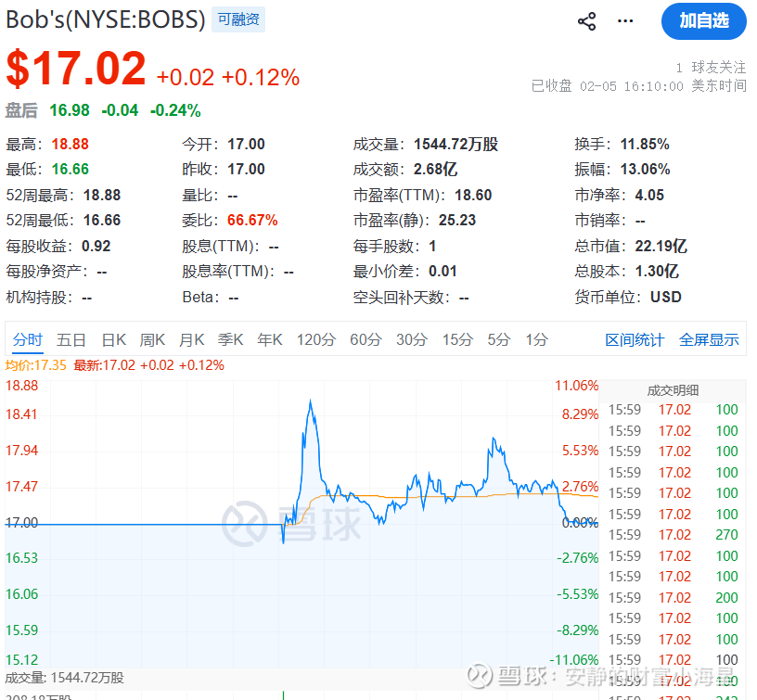Click the 成交量 label below the chart
Screen dimensions: 757x700
pos(64,678)
